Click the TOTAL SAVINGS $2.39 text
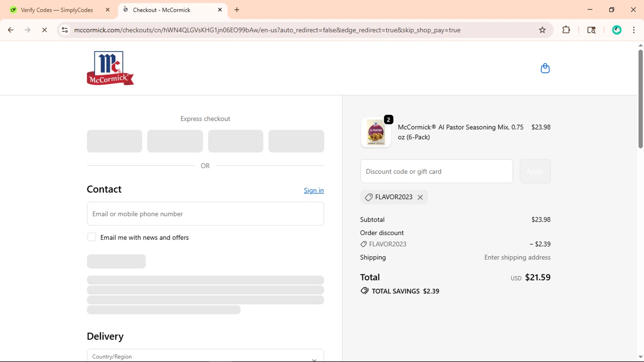 405,291
